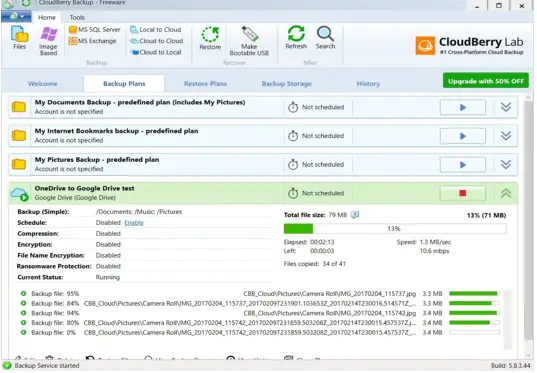Click the Enable schedule link
The image size is (537, 373).
click(134, 223)
